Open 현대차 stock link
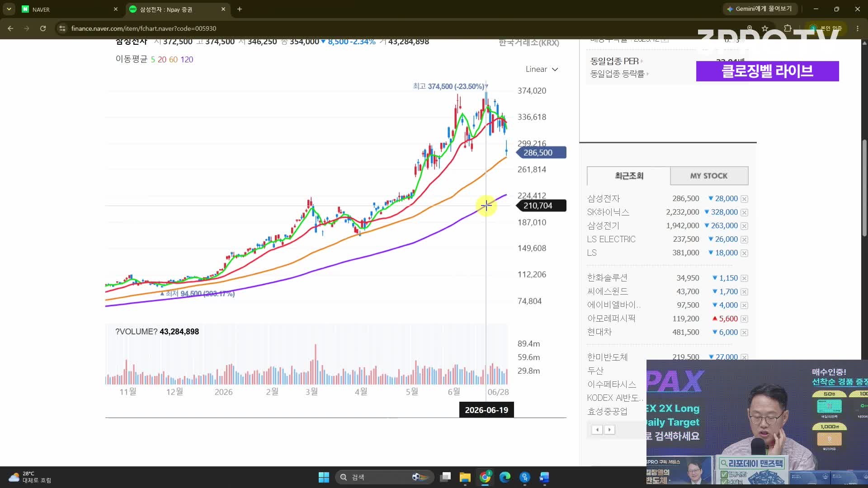The width and height of the screenshot is (868, 488). [x=599, y=332]
